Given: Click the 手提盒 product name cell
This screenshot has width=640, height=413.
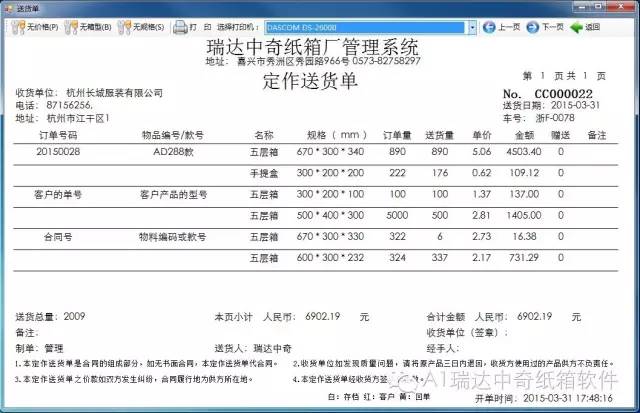Looking at the screenshot, I should coord(262,172).
